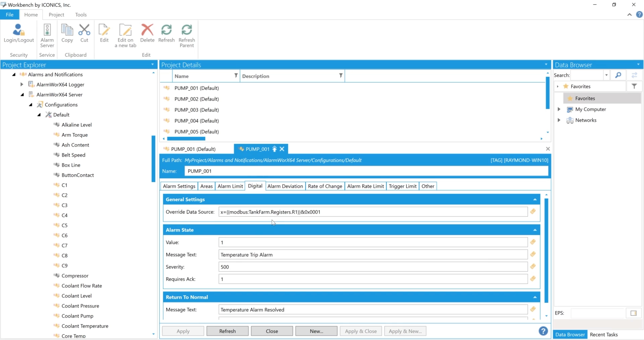
Task: Open Project Explorer panel dropdown
Action: point(152,65)
